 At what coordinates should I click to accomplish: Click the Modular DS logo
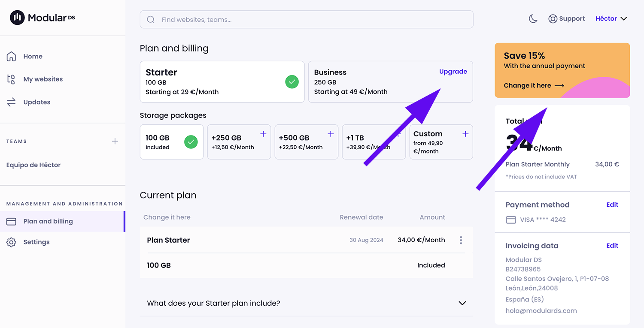click(x=43, y=18)
